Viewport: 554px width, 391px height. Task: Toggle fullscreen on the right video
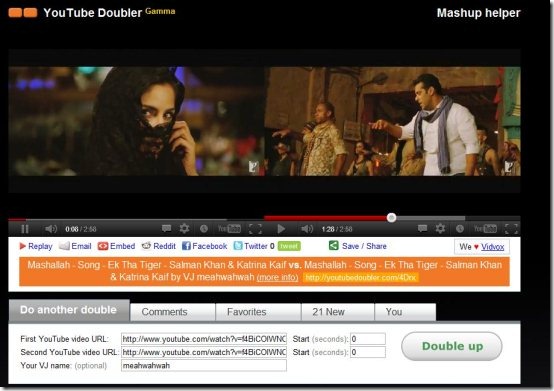(x=511, y=229)
